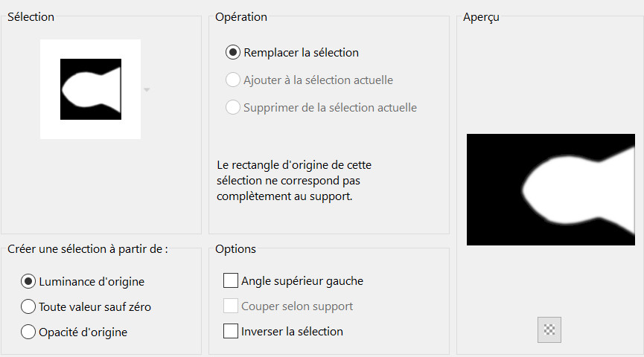Click the rectangle d'origine warning message

(x=304, y=180)
